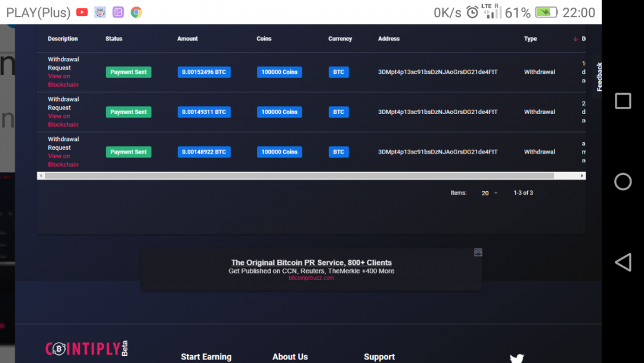The width and height of the screenshot is (644, 363).
Task: Click the Twitter bird icon in footer
Action: [516, 358]
